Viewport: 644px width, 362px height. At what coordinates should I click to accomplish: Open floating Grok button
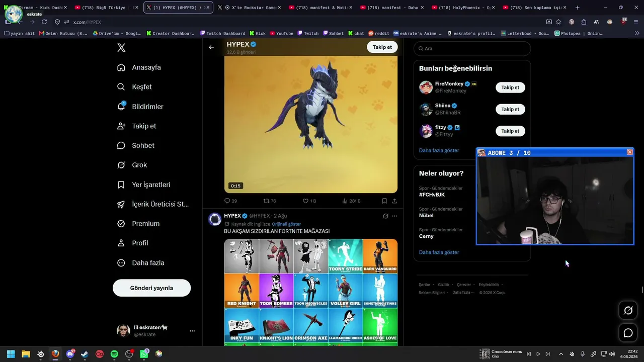(x=628, y=310)
